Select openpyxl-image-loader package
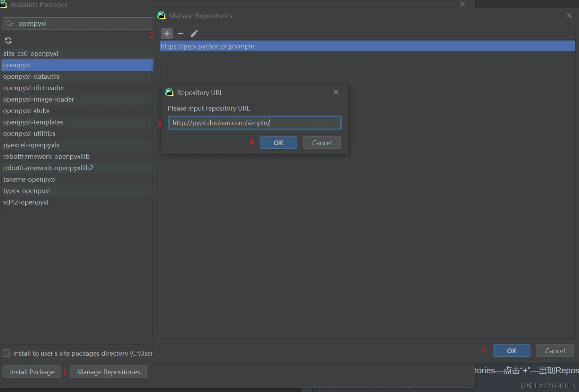The image size is (579, 392). tap(77, 99)
